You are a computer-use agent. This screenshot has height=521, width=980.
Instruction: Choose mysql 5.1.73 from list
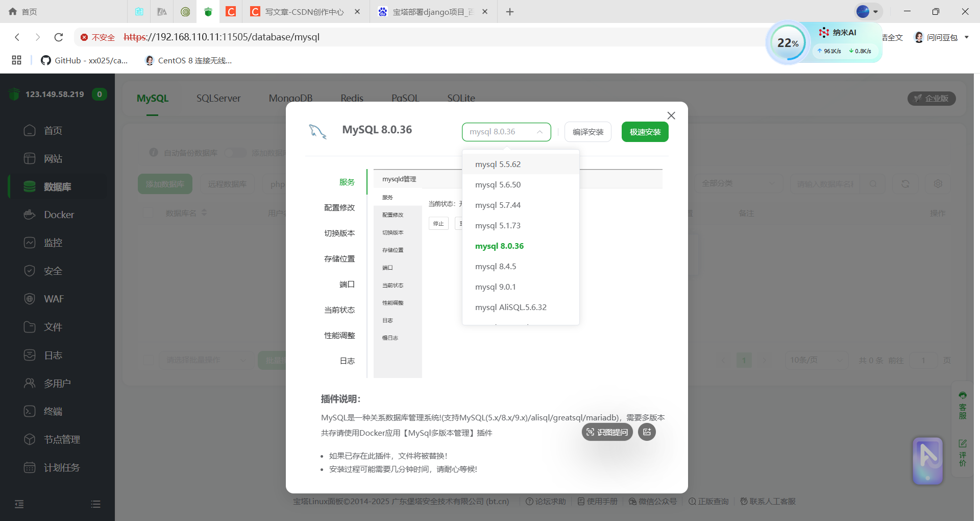click(521, 225)
